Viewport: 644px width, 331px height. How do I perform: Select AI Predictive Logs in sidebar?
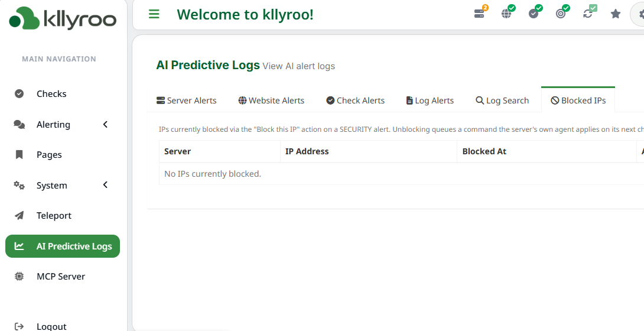[x=63, y=246]
